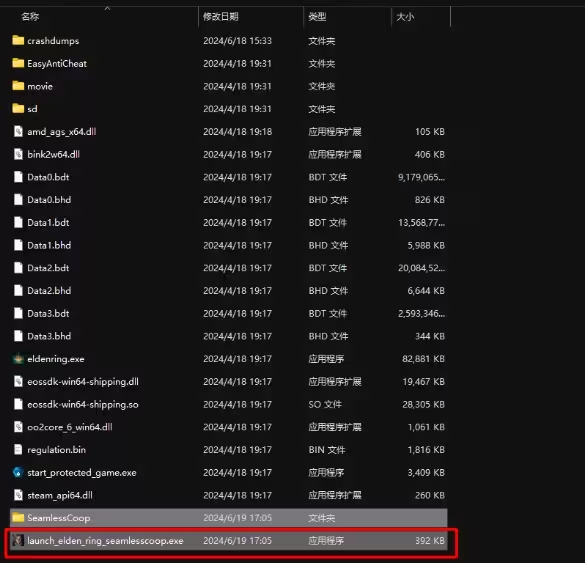
Task: Select the Data0.bdt file row
Action: 228,177
